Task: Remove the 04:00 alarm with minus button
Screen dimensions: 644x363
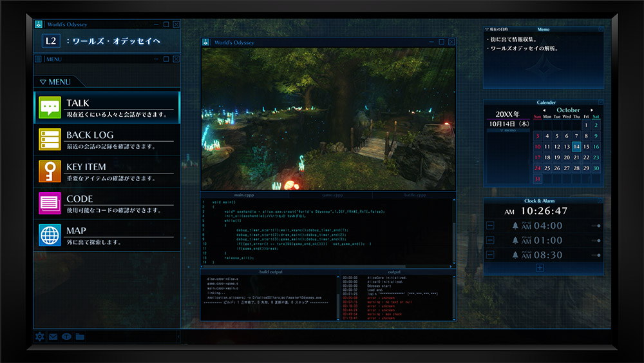Action: point(490,226)
